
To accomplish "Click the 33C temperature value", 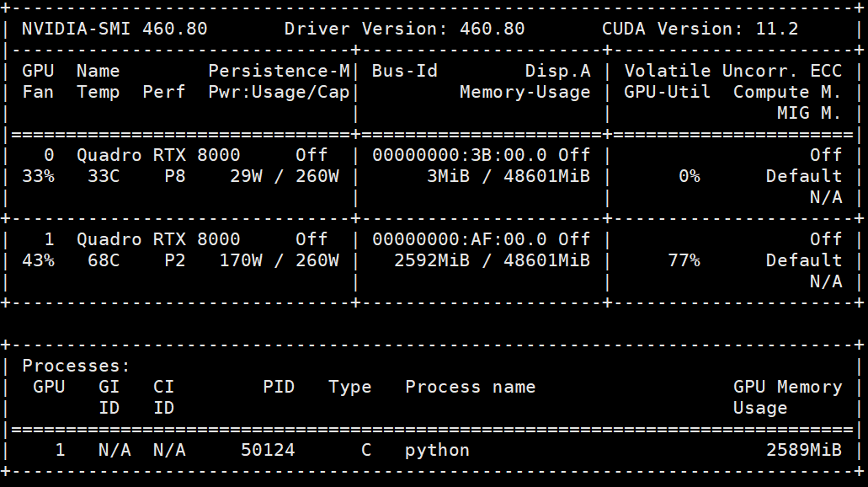I will 104,176.
